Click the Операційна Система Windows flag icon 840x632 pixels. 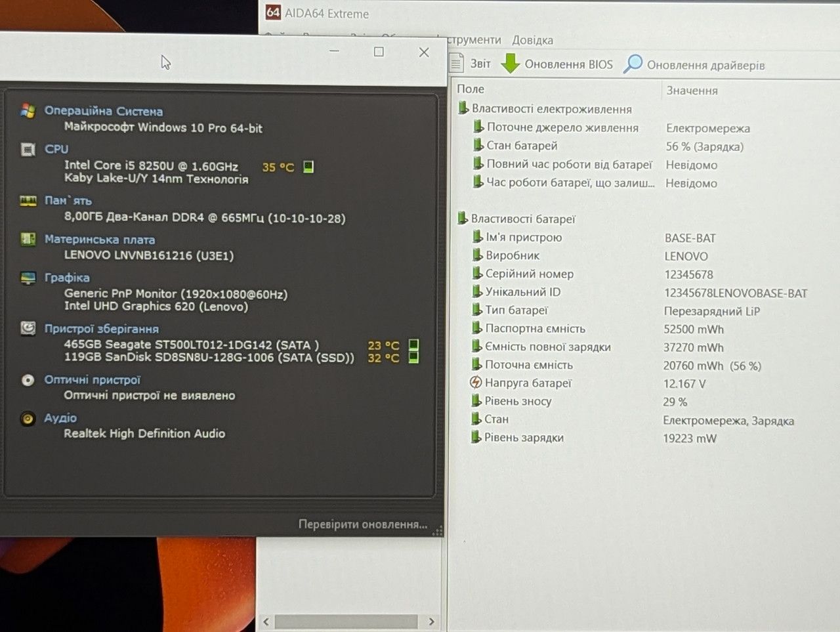tap(28, 111)
